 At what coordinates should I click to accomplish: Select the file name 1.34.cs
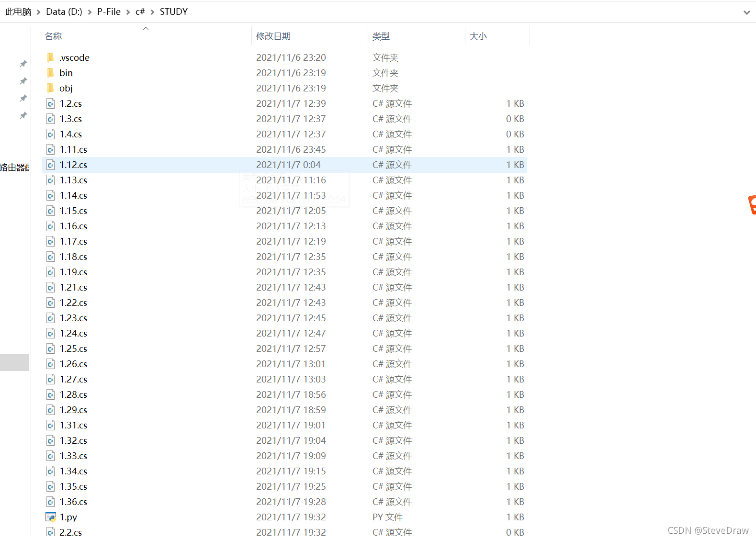[73, 471]
